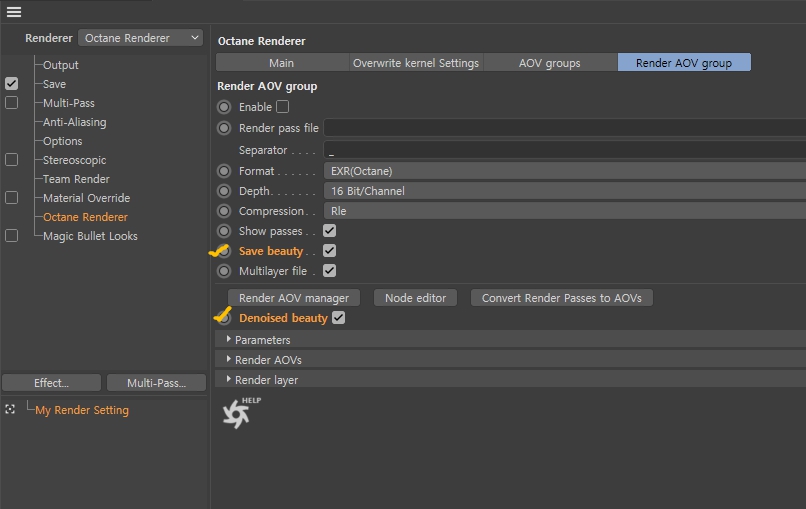
Task: Open the Node editor
Action: (x=415, y=298)
